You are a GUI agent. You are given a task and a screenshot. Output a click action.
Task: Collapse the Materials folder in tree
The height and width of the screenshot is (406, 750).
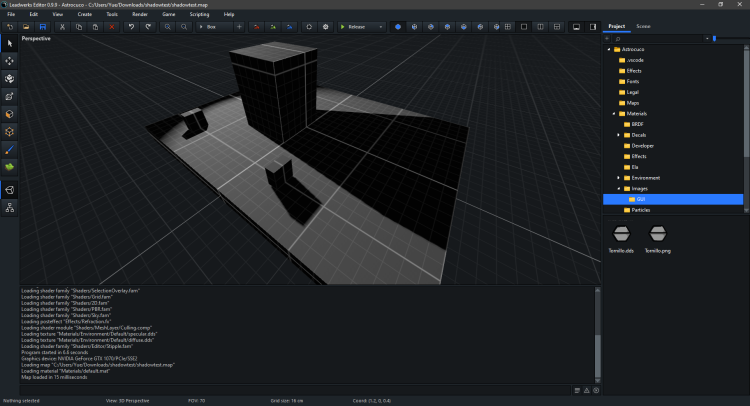coord(615,114)
